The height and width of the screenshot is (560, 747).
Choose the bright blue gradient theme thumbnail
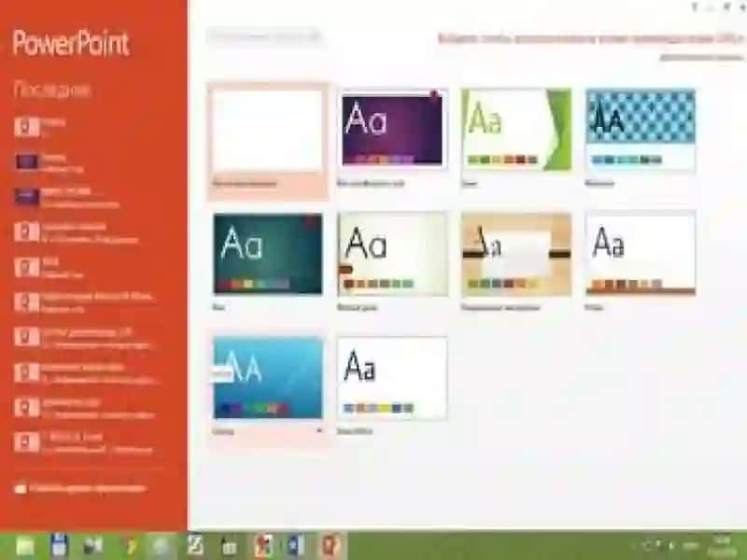(268, 378)
